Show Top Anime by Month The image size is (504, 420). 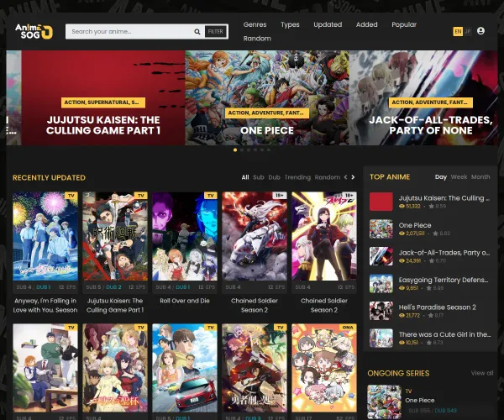480,177
